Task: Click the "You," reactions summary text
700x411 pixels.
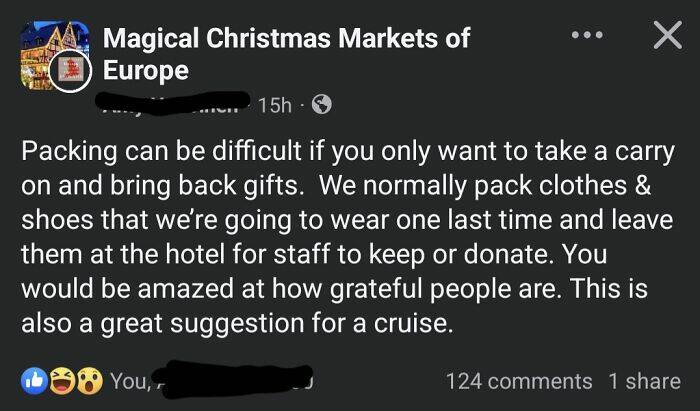Action: [130, 381]
